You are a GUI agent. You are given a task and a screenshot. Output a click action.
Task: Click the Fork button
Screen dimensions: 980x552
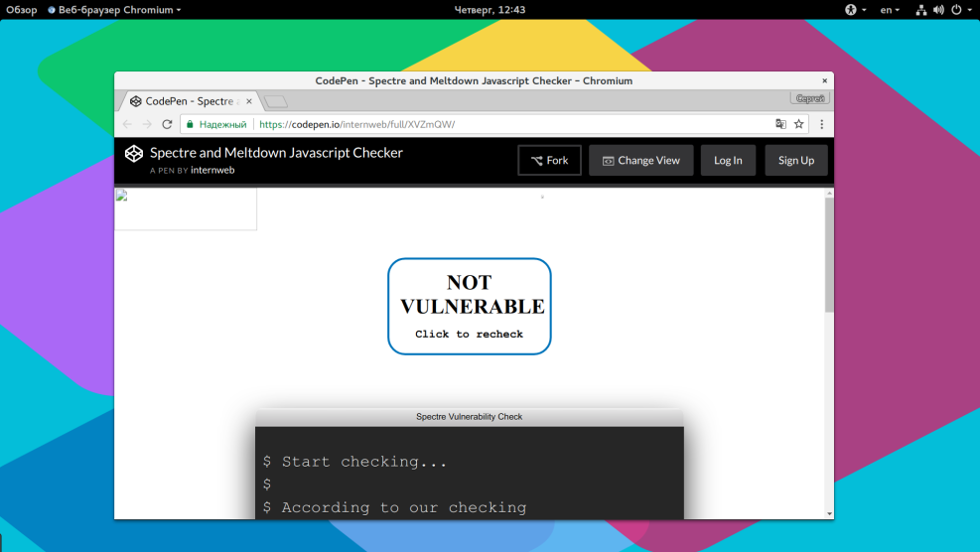[x=549, y=161]
